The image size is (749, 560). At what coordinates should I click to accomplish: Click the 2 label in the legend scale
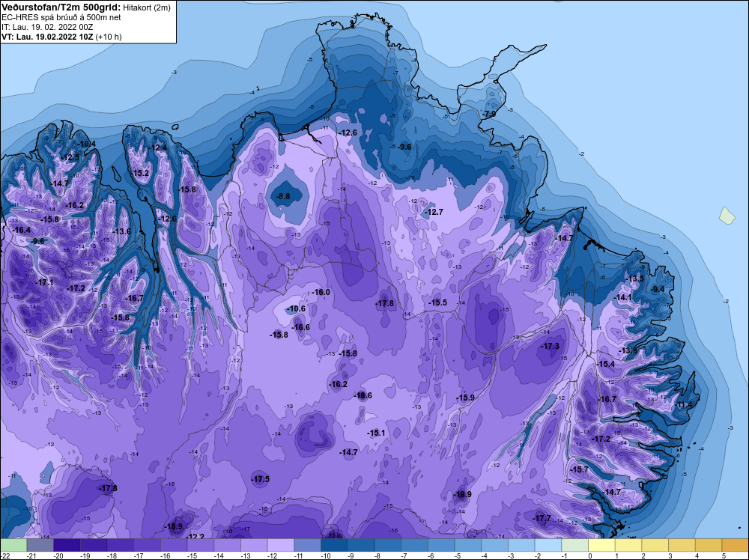point(643,556)
